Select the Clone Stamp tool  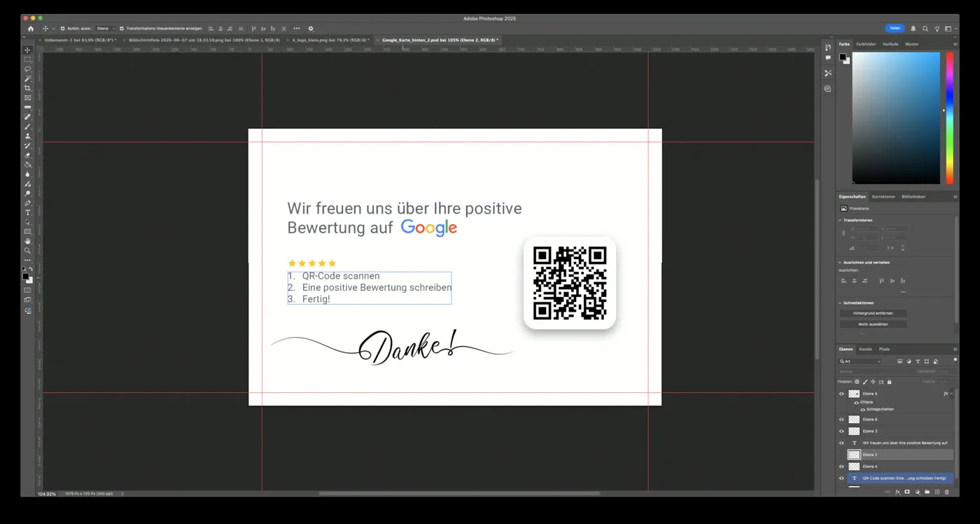click(28, 136)
